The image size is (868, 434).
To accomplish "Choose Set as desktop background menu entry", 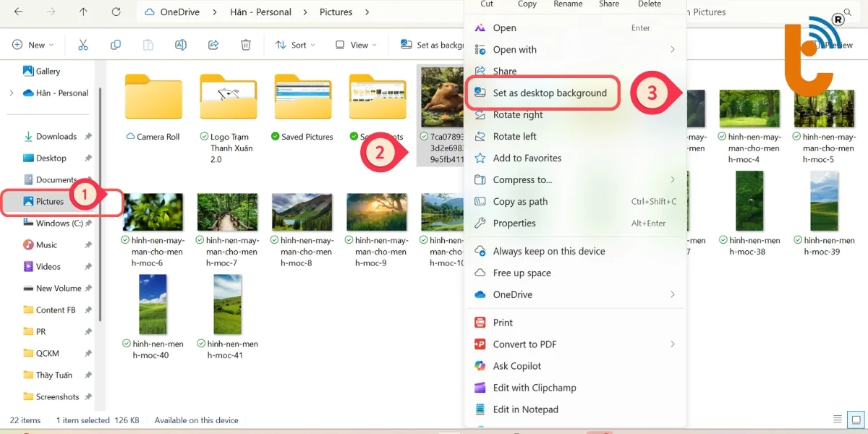I will coord(549,93).
